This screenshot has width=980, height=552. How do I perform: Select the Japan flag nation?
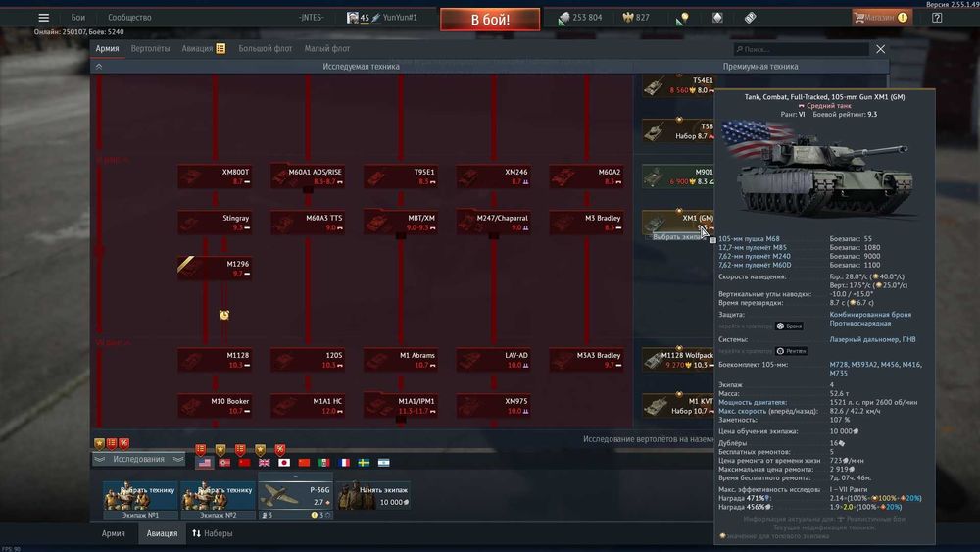[284, 463]
